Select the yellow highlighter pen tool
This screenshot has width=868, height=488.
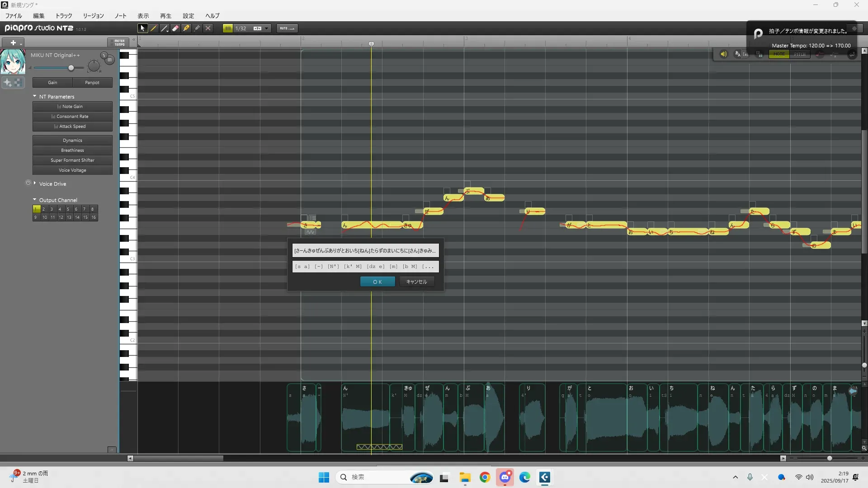186,28
